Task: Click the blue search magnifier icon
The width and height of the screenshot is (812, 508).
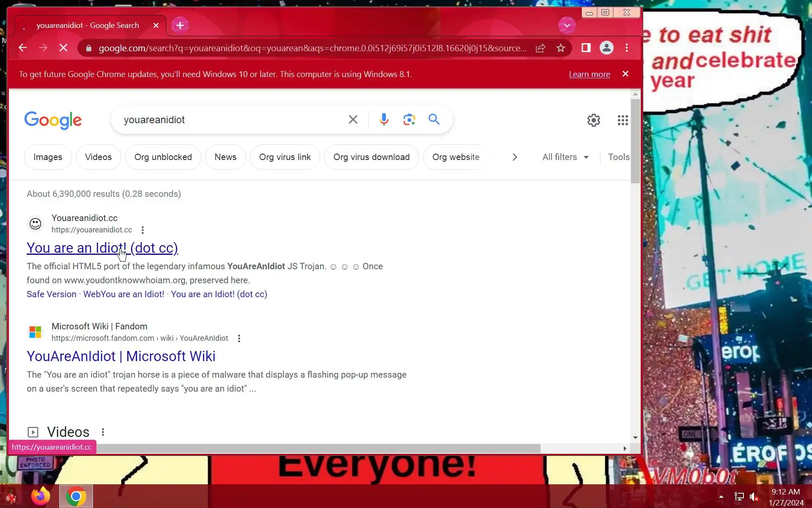Action: point(434,119)
